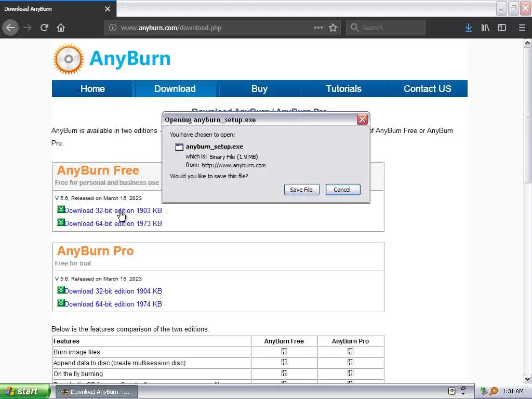532x399 pixels.
Task: Click the anyburn_setup.exe file icon in dialog
Action: [179, 147]
